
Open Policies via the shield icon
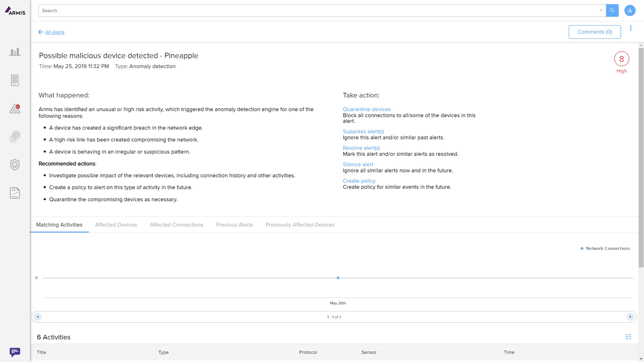pos(15,165)
